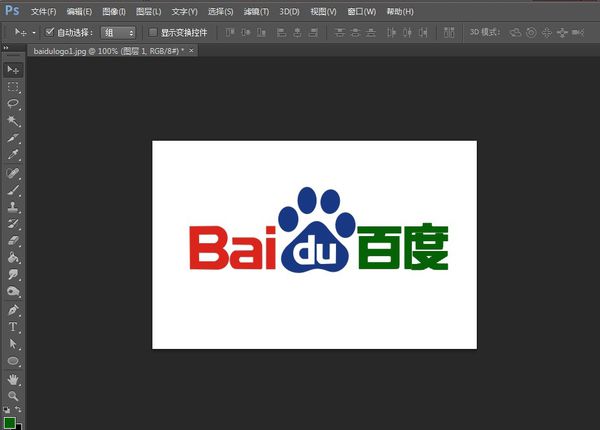Click align horizontal centers icon
The width and height of the screenshot is (600, 430).
[x=297, y=33]
